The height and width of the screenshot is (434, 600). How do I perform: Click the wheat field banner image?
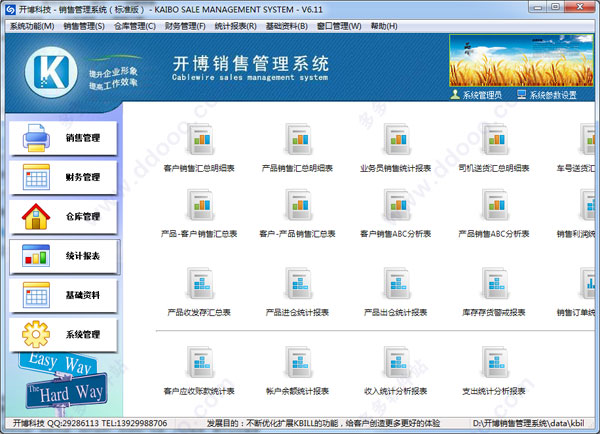click(522, 60)
